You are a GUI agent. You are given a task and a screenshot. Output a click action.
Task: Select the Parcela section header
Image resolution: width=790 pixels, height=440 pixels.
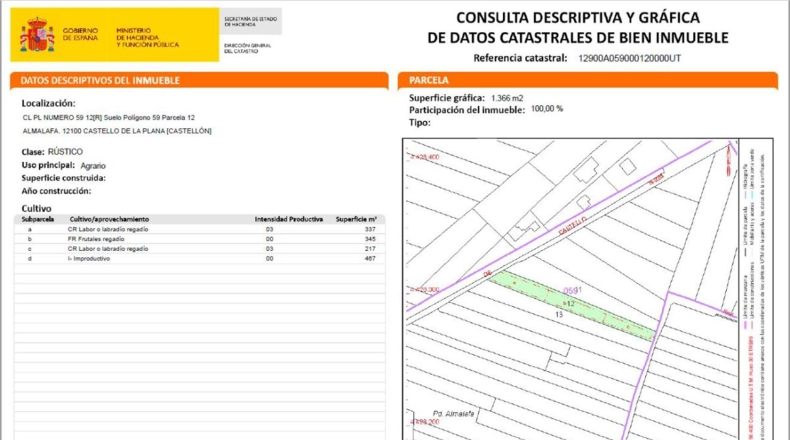click(x=587, y=81)
